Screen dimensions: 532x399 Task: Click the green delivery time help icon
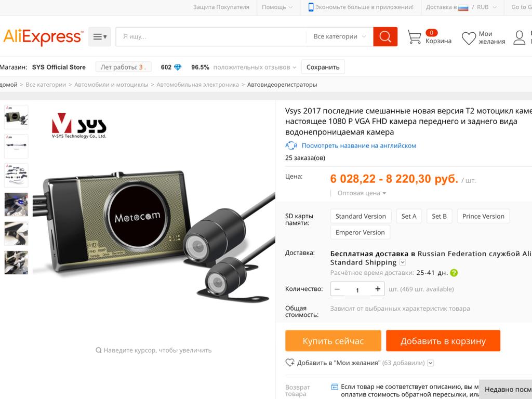(x=454, y=272)
